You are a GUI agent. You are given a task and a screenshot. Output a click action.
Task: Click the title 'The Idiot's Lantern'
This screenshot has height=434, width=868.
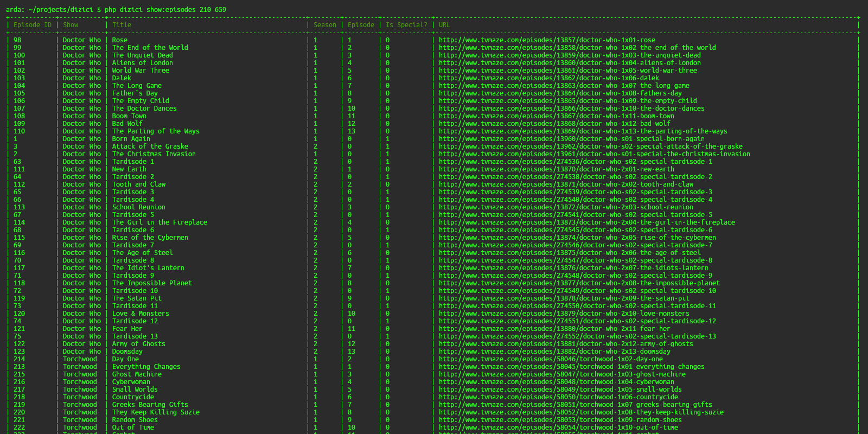tap(148, 268)
